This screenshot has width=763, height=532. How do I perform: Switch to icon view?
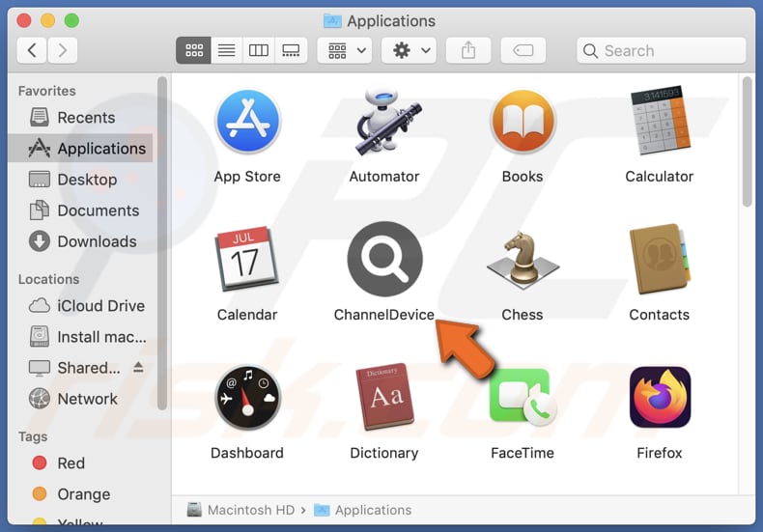[x=194, y=50]
